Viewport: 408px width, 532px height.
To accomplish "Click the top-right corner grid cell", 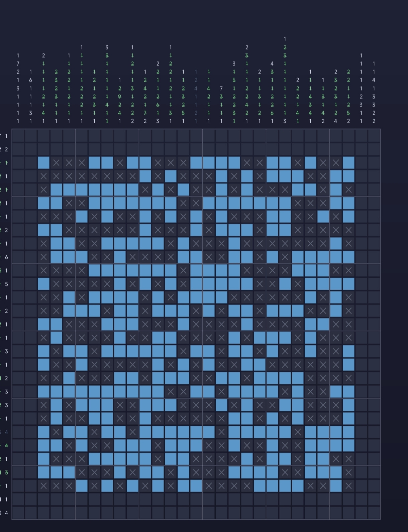I will (374, 136).
